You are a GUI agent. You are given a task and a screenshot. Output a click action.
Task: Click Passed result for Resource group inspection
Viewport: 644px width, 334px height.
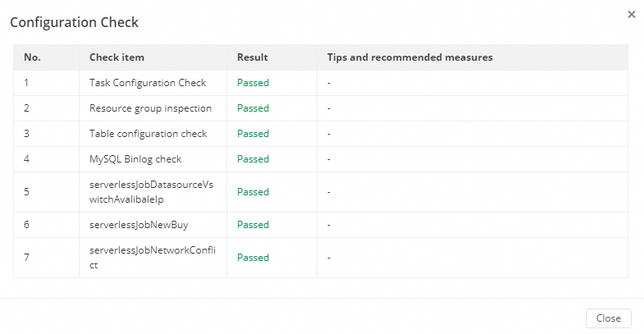(x=253, y=108)
